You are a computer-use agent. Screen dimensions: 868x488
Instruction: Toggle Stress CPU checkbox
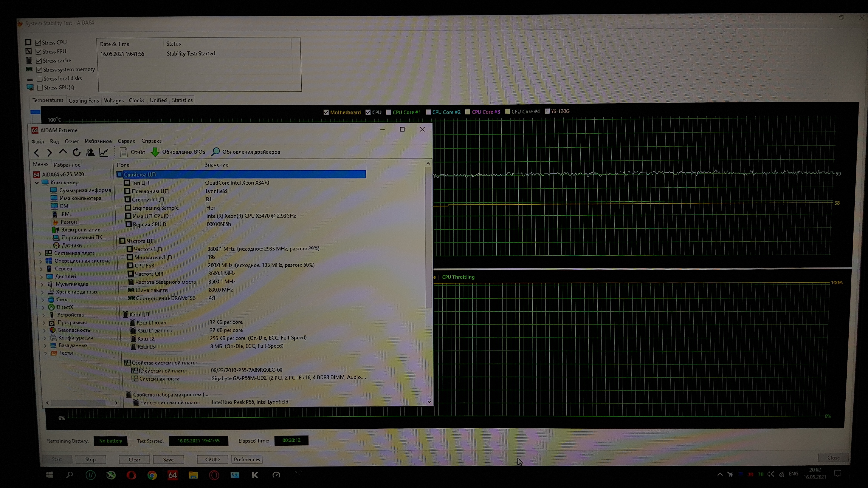point(38,42)
